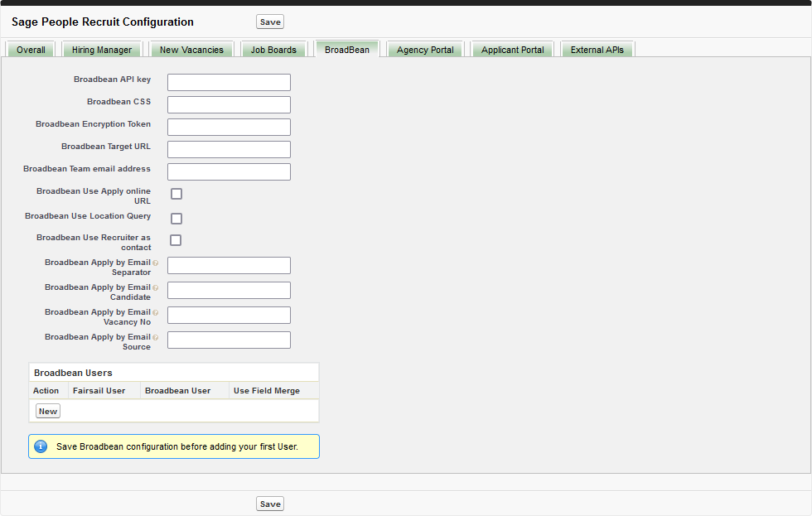Viewport: 812px width, 516px height.
Task: Click help icon beside Apply by Email Source
Action: click(155, 338)
